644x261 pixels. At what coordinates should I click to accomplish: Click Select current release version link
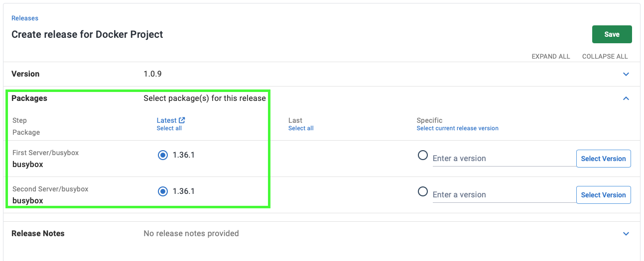tap(458, 128)
